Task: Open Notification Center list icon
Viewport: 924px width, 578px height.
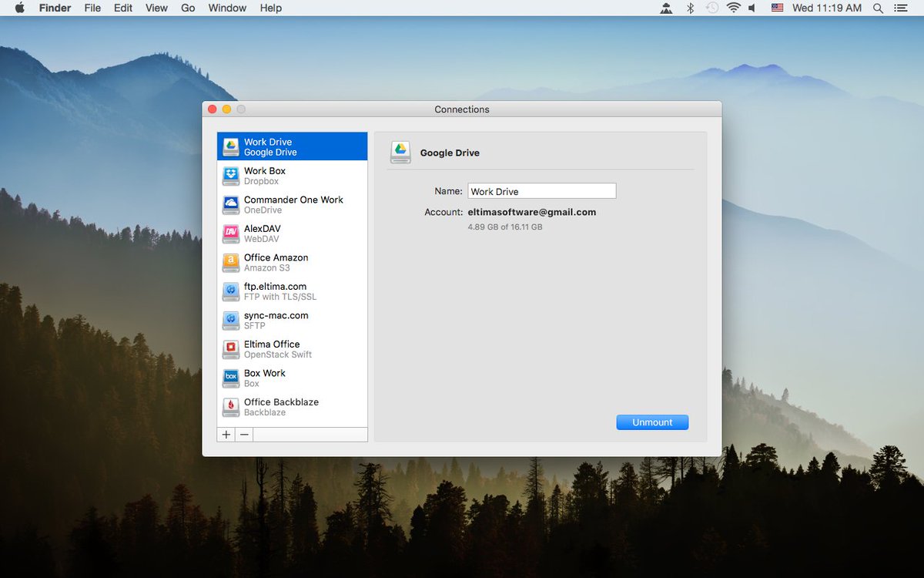Action: coord(900,8)
